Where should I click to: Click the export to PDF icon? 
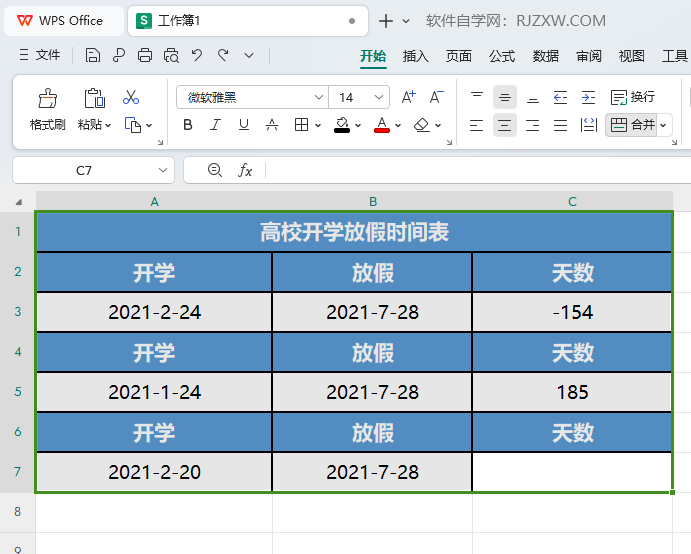coord(119,56)
